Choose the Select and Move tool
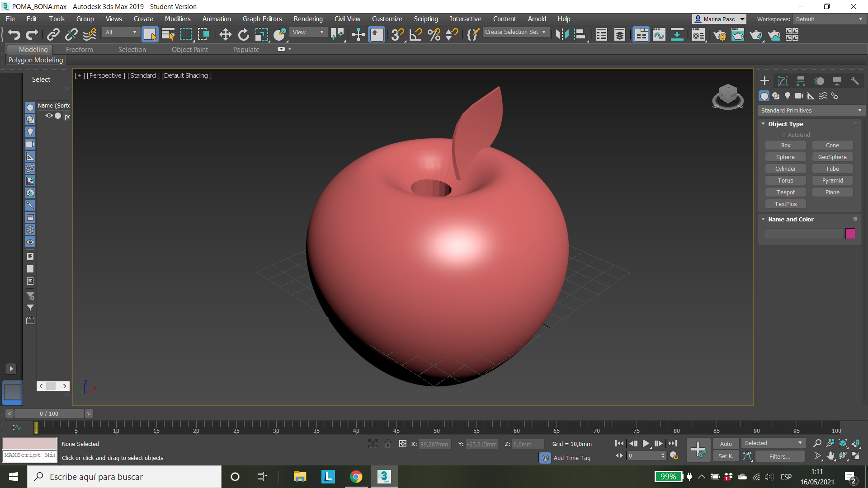Viewport: 868px width, 488px height. coord(225,34)
